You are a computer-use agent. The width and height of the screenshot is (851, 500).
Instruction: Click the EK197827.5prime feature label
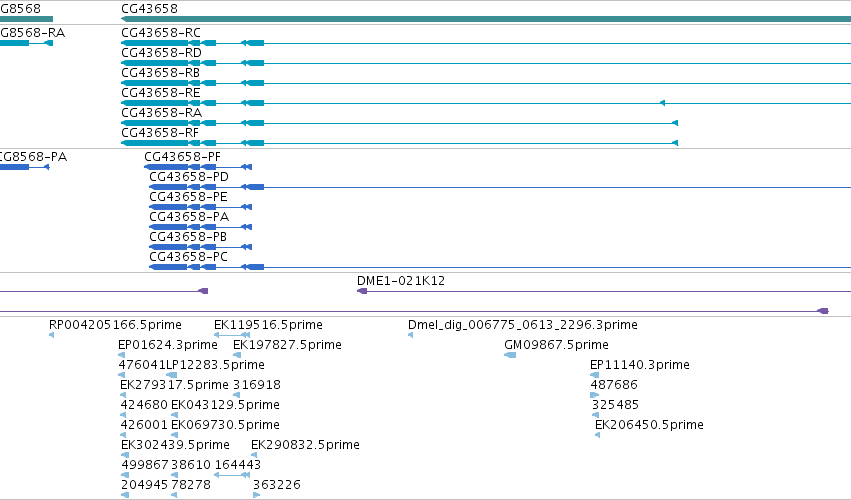287,345
